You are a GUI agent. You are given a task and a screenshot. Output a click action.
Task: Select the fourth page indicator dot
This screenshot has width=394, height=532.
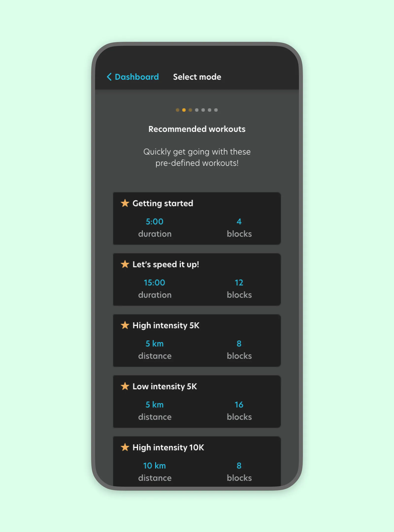(197, 110)
